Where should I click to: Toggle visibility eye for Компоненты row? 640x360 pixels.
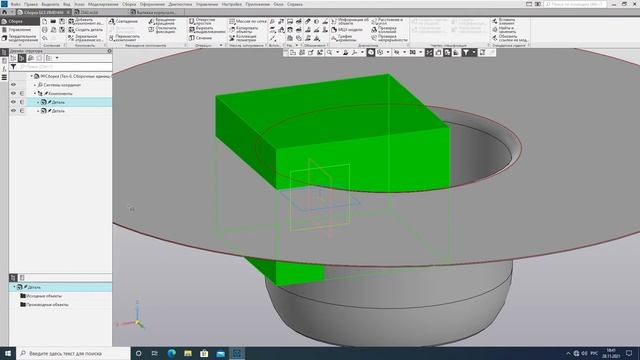click(x=13, y=93)
